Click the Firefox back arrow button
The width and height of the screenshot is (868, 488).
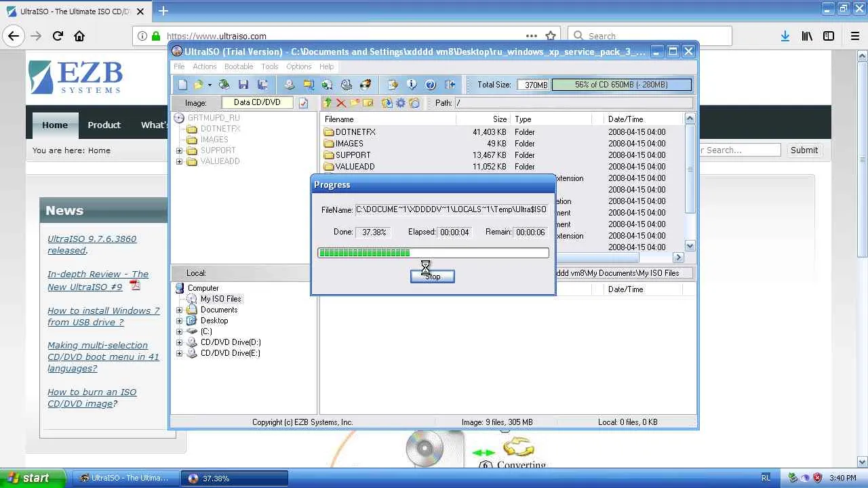[14, 36]
